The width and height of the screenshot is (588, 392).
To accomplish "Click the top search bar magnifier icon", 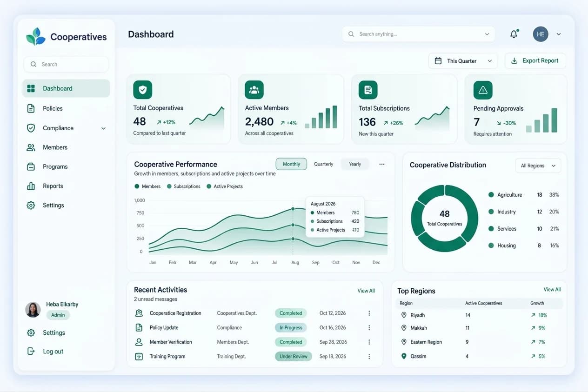I will point(351,34).
